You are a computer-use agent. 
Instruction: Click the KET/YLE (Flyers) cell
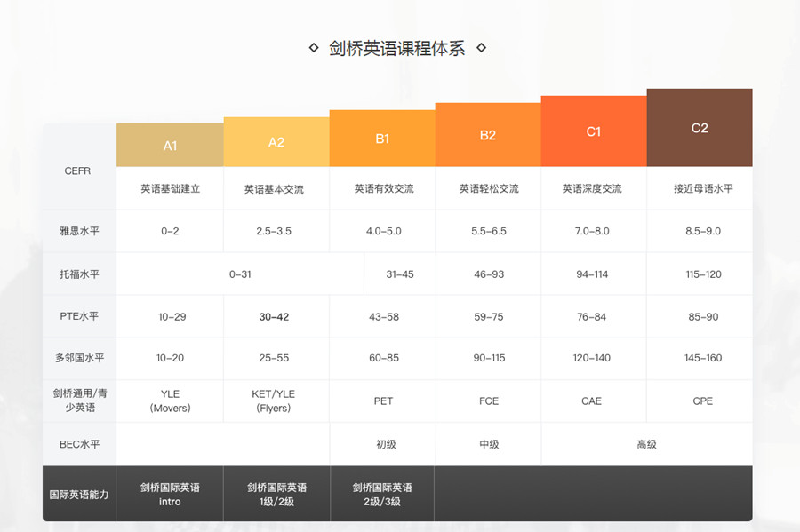pyautogui.click(x=276, y=401)
